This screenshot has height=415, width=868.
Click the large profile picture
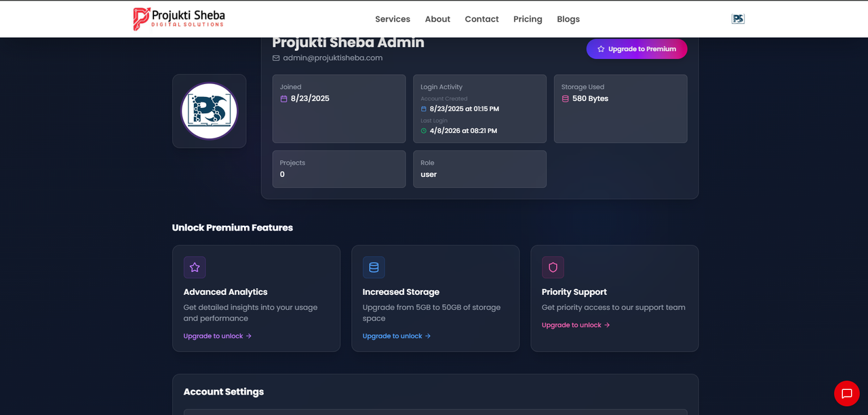209,111
